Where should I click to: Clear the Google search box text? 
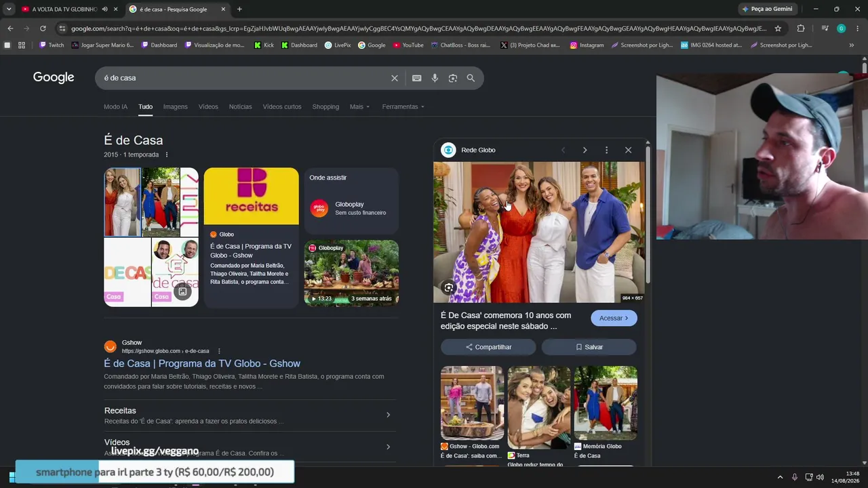click(x=395, y=78)
